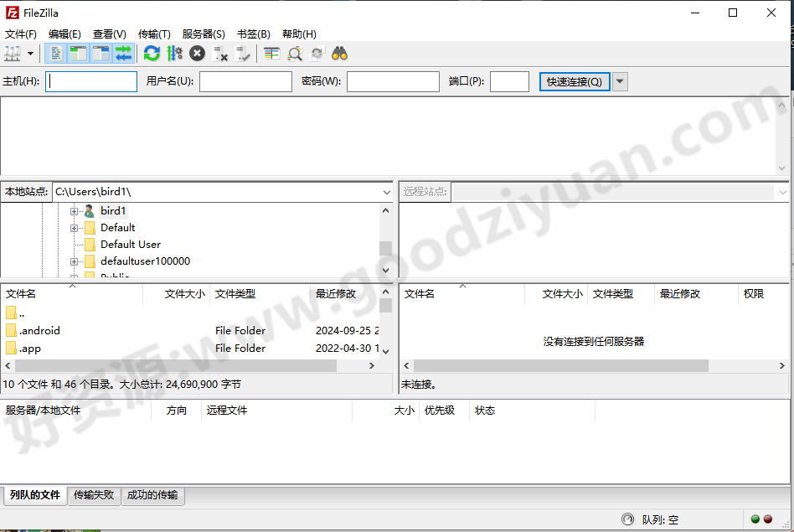Open the Site Manager dropdown arrow
The image size is (794, 532).
(x=31, y=54)
